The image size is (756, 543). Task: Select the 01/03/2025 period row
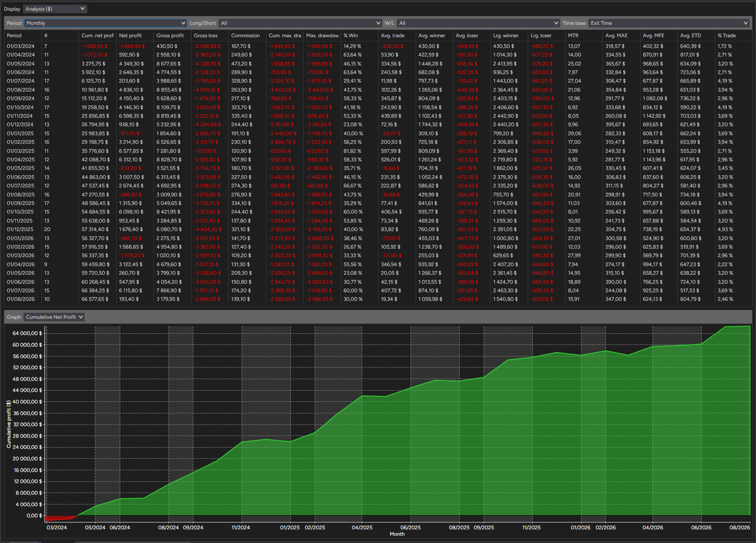pos(378,151)
